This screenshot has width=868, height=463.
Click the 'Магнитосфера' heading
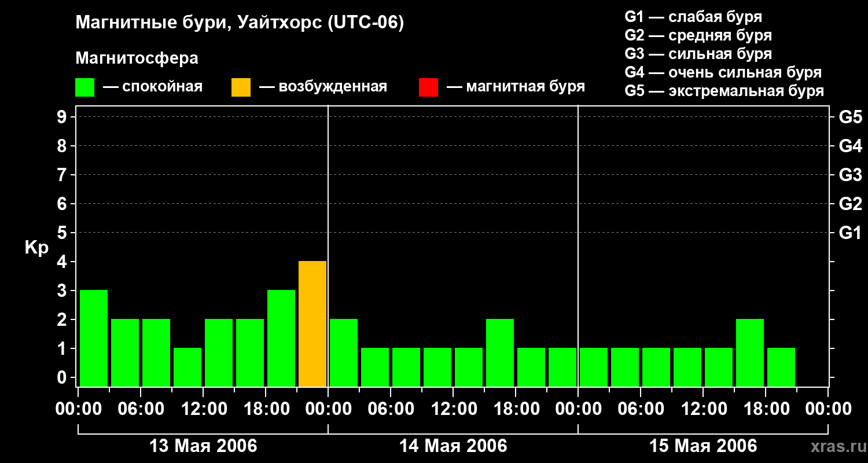click(x=137, y=58)
